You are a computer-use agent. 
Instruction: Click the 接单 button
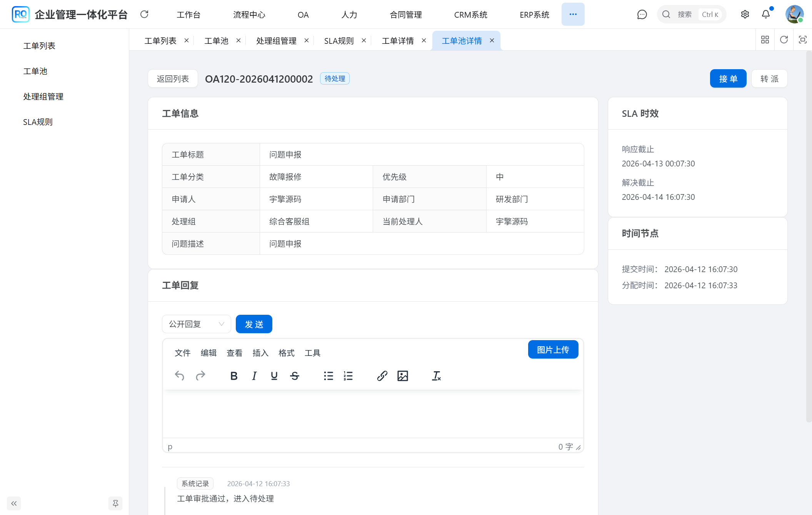[728, 79]
